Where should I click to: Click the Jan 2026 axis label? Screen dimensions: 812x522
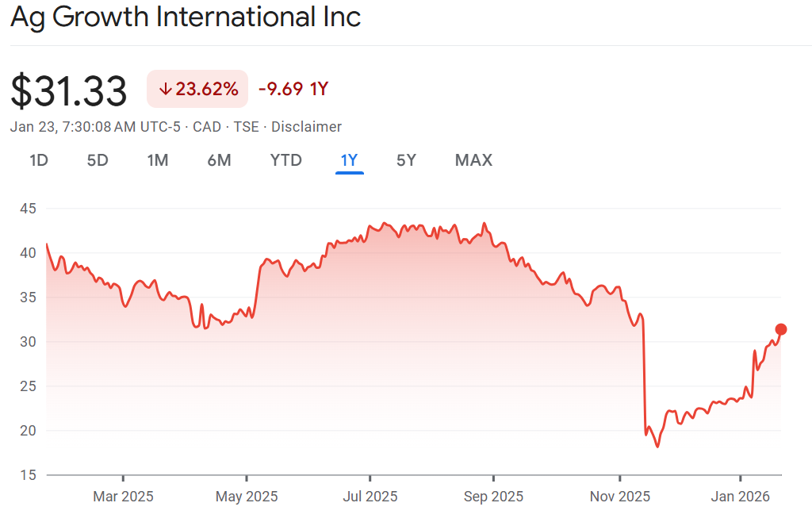coord(740,497)
